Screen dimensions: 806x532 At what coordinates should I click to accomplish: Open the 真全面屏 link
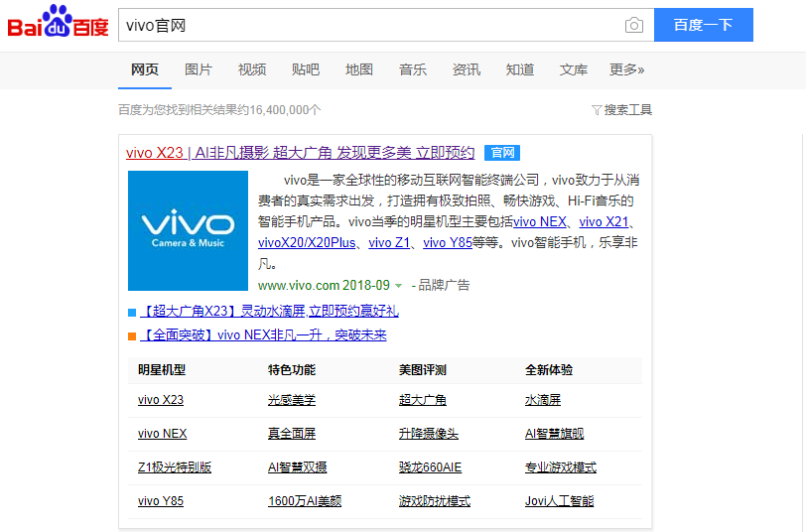point(292,434)
